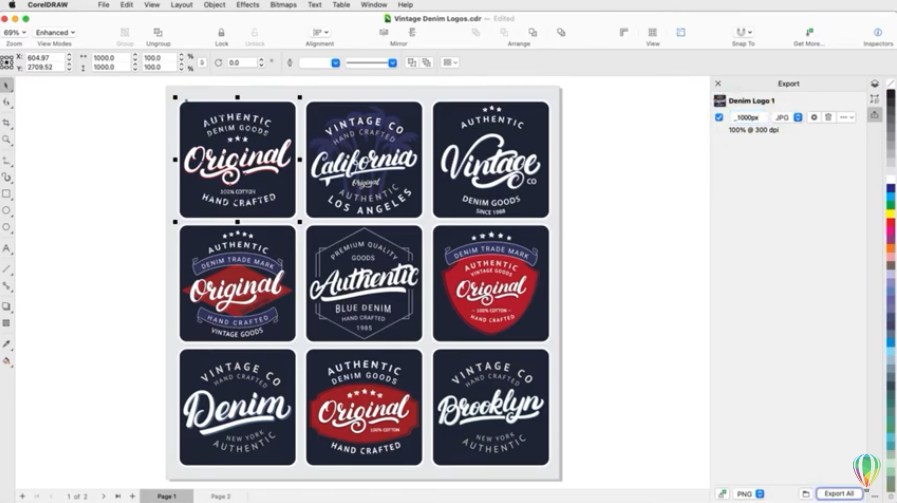The image size is (897, 503).
Task: Open the JPG format dropdown
Action: pyautogui.click(x=787, y=117)
